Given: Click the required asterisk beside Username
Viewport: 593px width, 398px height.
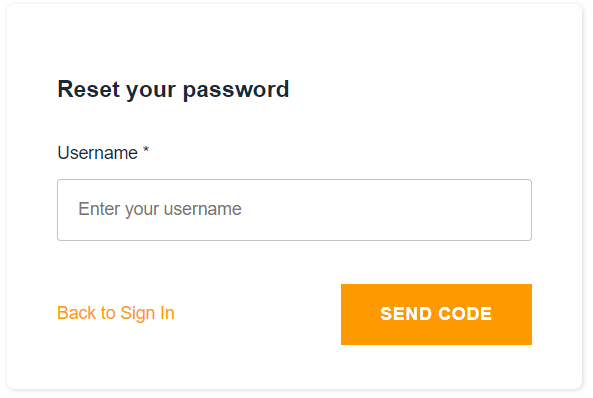Looking at the screenshot, I should pos(146,151).
